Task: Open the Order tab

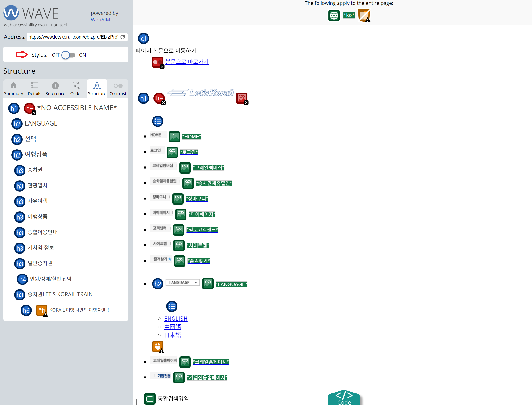Action: pos(76,89)
